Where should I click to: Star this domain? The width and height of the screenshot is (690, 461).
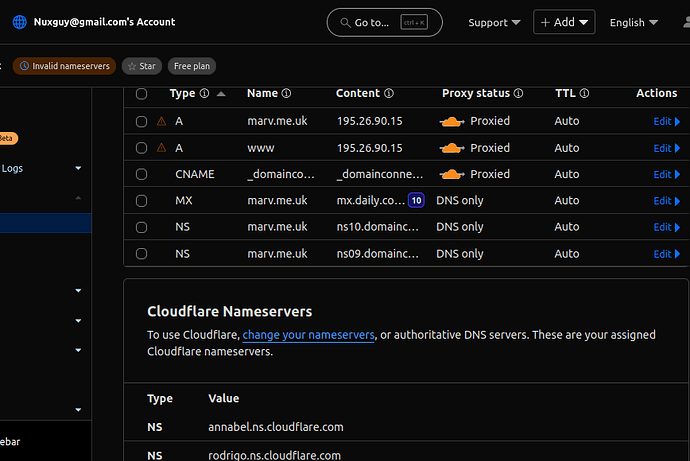(x=142, y=66)
